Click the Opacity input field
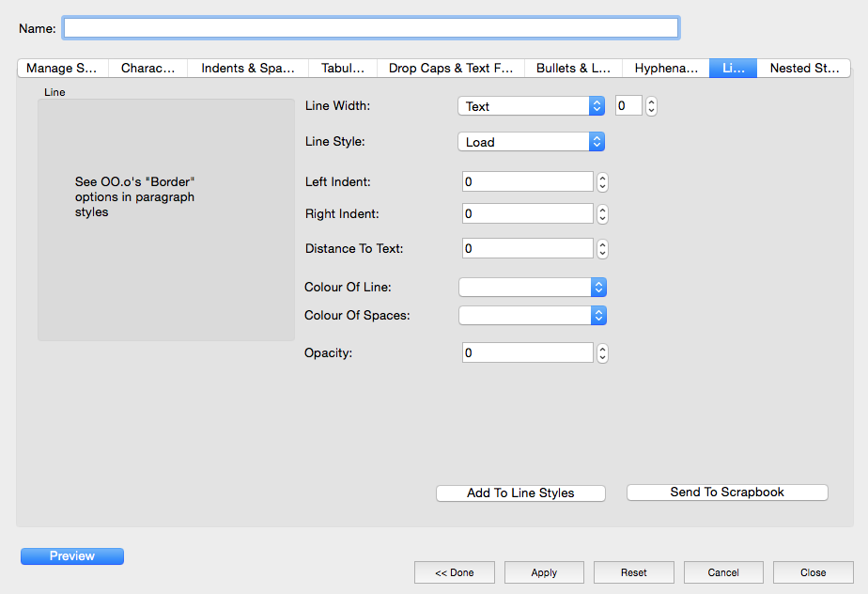 click(527, 353)
